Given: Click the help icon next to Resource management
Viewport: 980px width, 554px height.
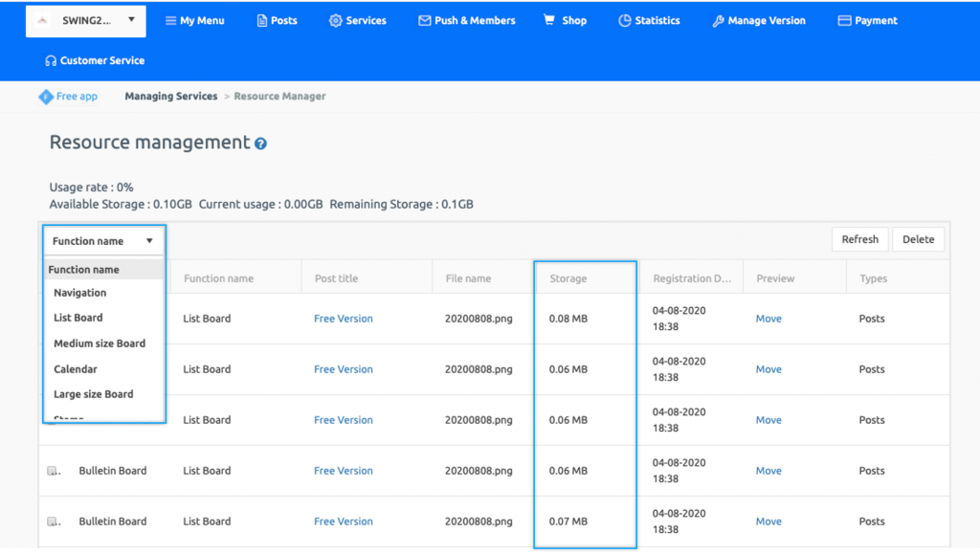Looking at the screenshot, I should click(x=258, y=142).
